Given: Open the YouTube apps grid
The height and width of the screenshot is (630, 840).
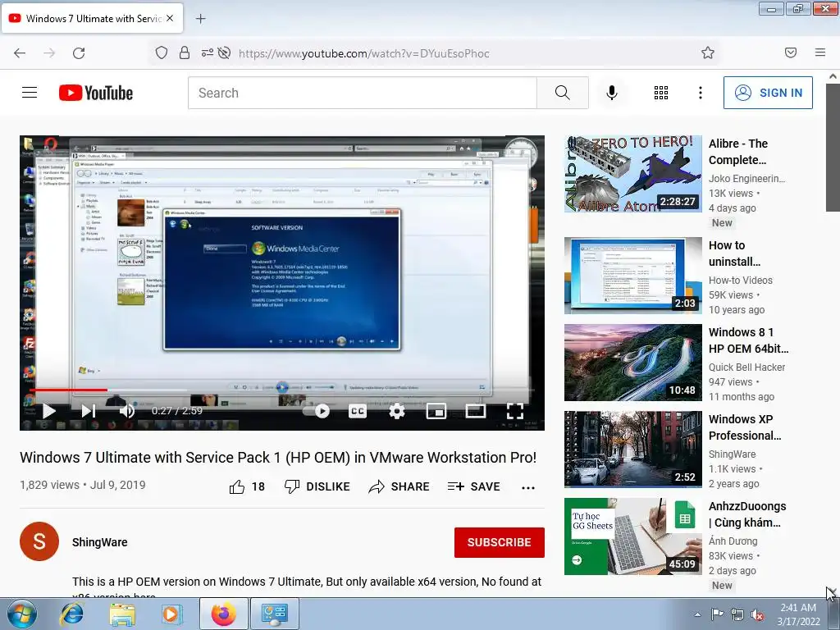Looking at the screenshot, I should coord(661,93).
